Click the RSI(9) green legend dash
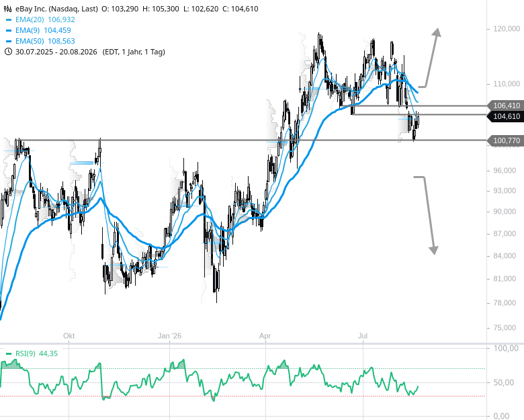Screen dimensions: 524x420 (x=9, y=353)
